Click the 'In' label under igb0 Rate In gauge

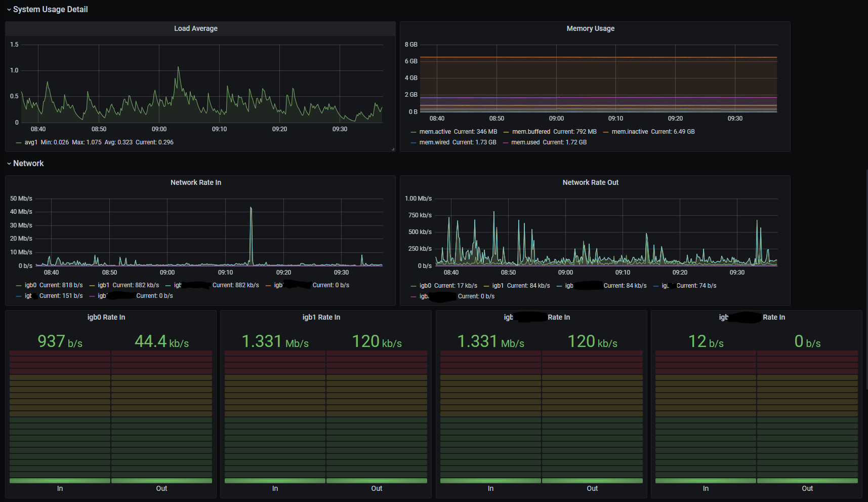pos(60,488)
